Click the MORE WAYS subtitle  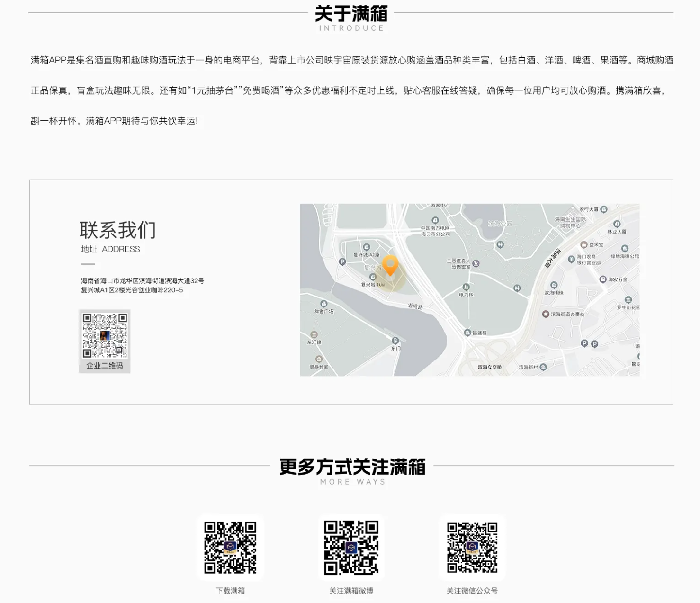click(353, 482)
